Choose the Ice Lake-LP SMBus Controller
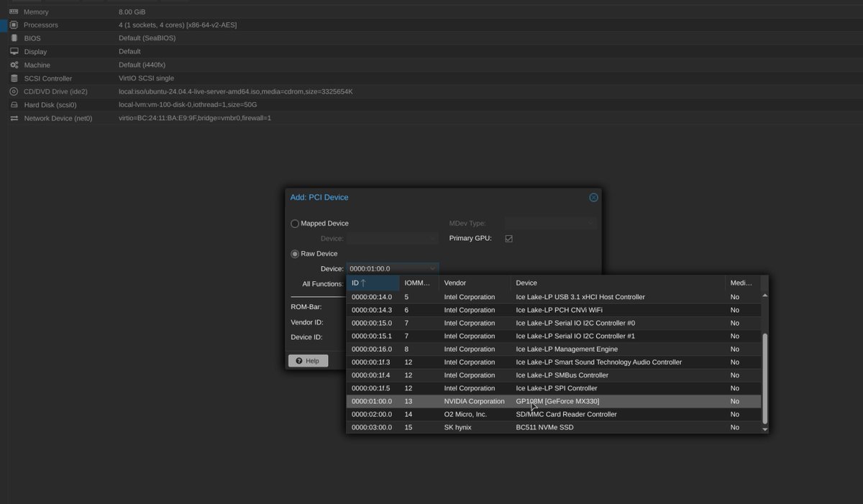 tap(554, 375)
